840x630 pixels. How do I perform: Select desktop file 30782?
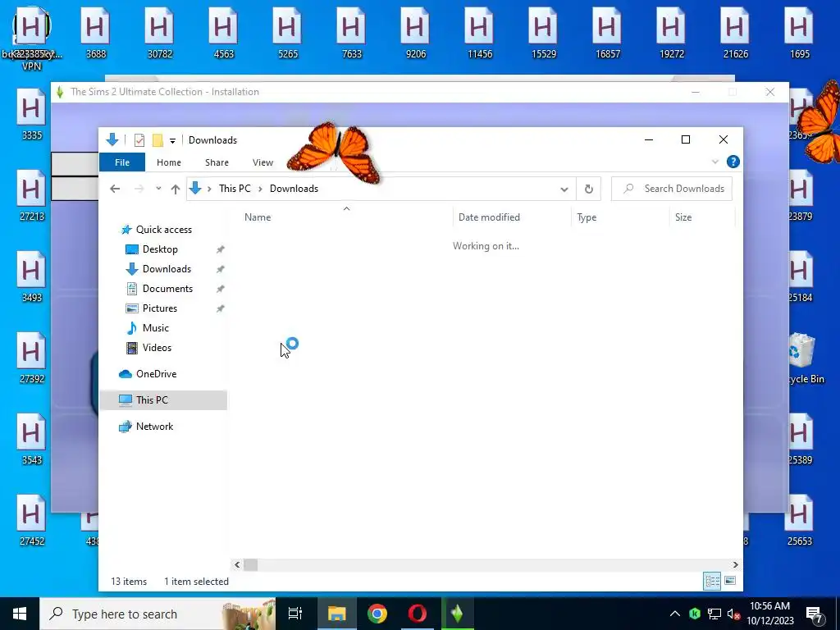[x=160, y=32]
